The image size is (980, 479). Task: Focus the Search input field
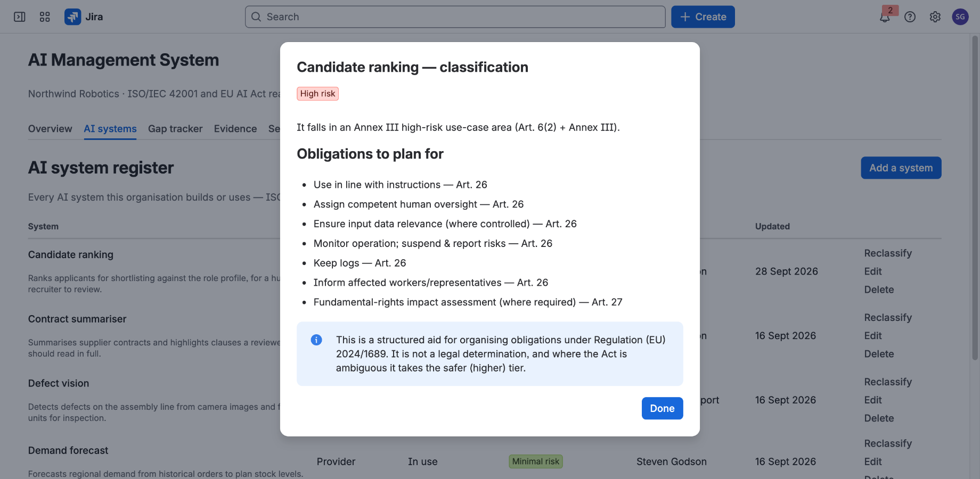[455, 17]
